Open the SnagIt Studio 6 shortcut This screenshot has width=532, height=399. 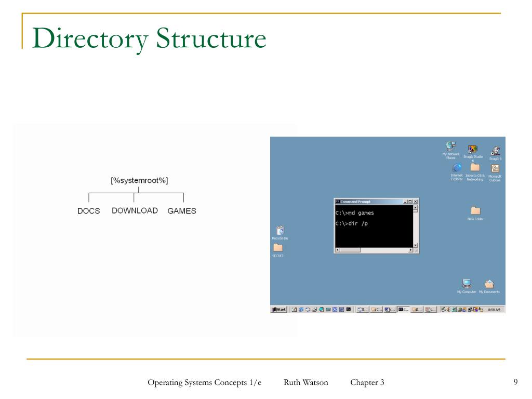coord(473,153)
